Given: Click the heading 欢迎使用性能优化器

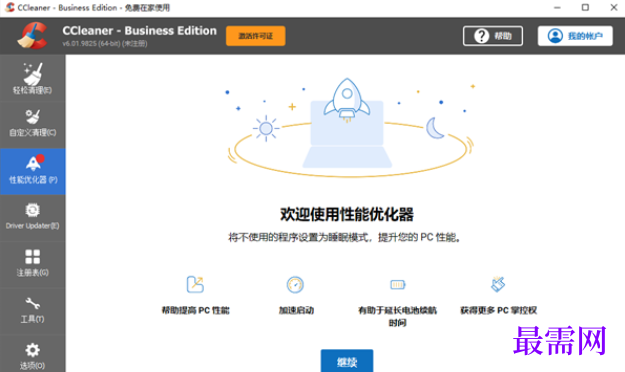Looking at the screenshot, I should click(347, 215).
